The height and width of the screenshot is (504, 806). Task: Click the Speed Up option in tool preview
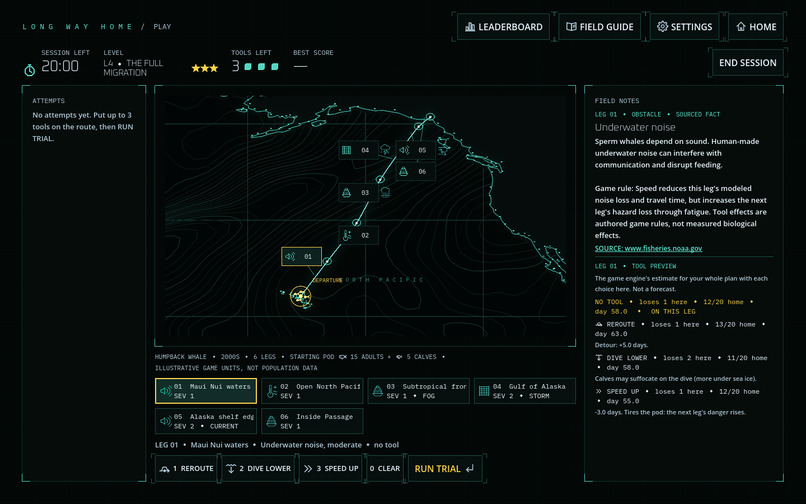tap(677, 396)
